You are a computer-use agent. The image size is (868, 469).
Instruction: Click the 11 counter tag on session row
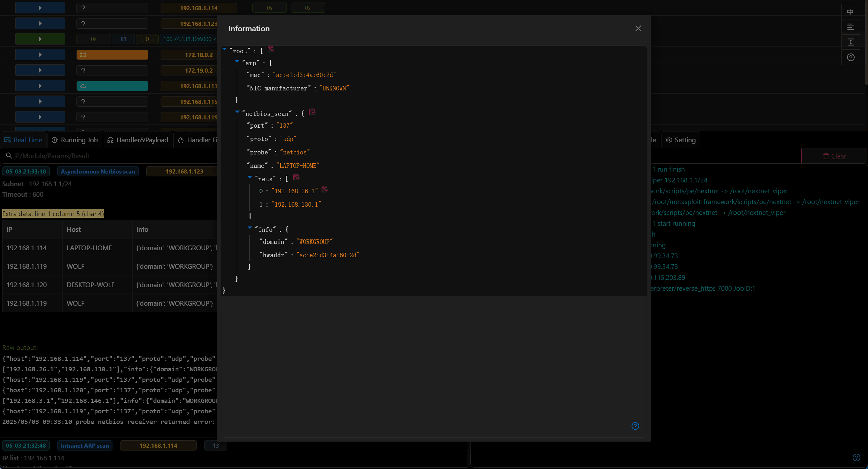pos(123,39)
